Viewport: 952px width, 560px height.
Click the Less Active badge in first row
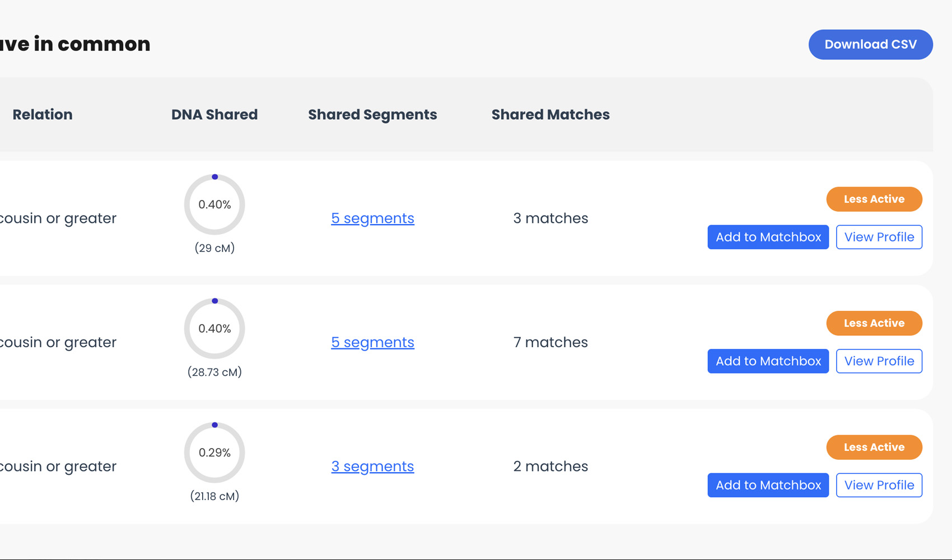874,199
